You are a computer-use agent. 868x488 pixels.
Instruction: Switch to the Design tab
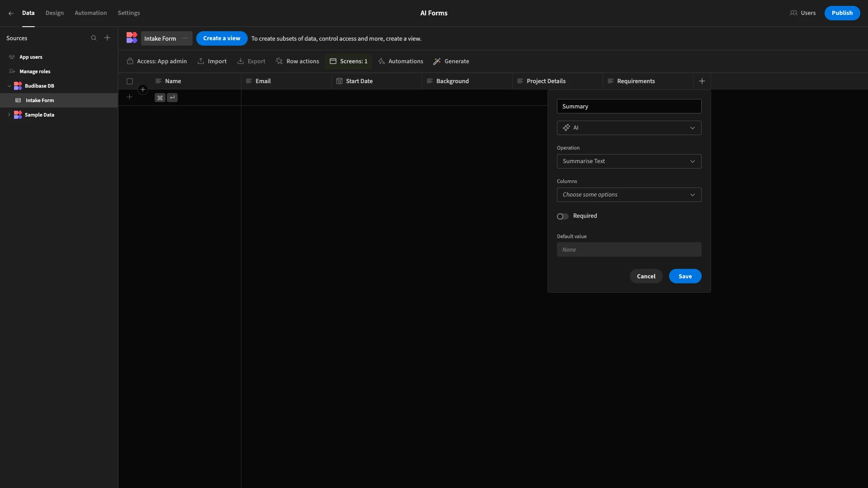coord(55,13)
